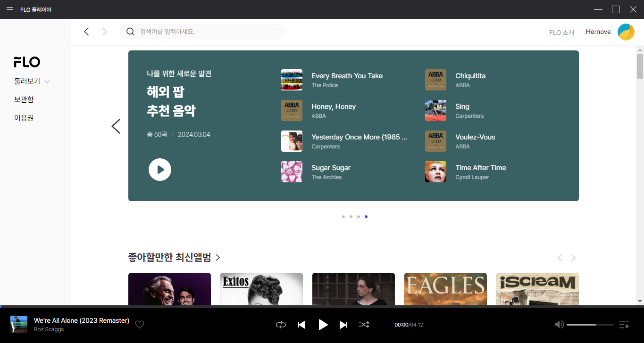
Task: Click the user profile avatar
Action: (626, 32)
